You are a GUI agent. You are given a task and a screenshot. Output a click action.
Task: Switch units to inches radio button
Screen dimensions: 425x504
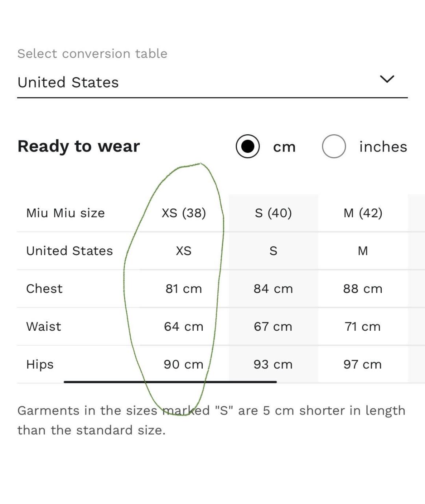[x=334, y=146]
